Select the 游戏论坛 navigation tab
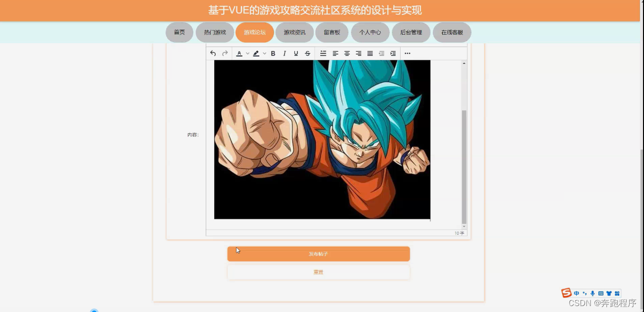The width and height of the screenshot is (644, 312). point(255,32)
